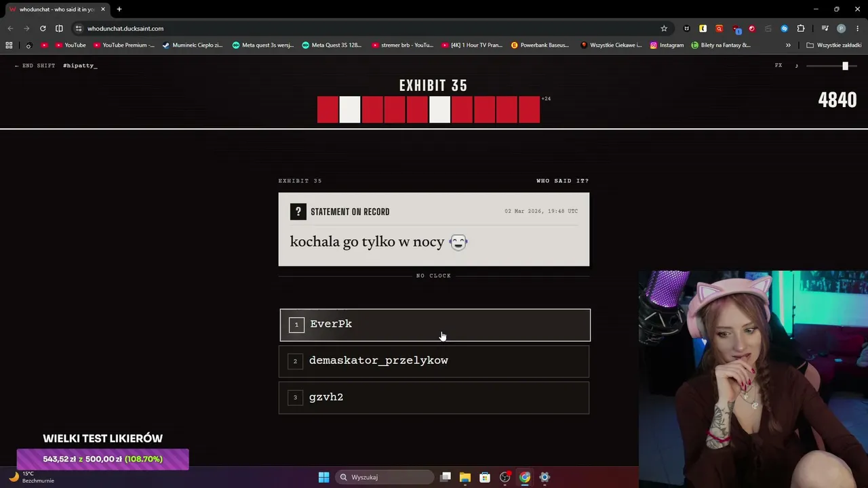
Task: Open the Powerbank Baseus bookmark
Action: (540, 45)
